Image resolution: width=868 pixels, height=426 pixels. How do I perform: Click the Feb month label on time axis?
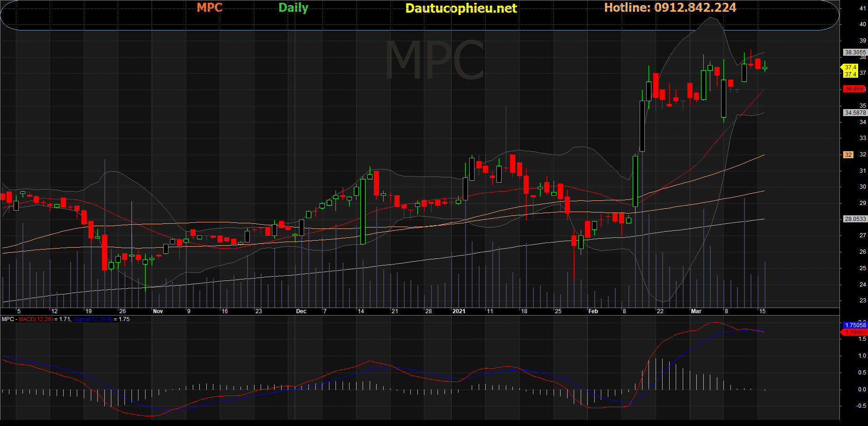(x=593, y=311)
